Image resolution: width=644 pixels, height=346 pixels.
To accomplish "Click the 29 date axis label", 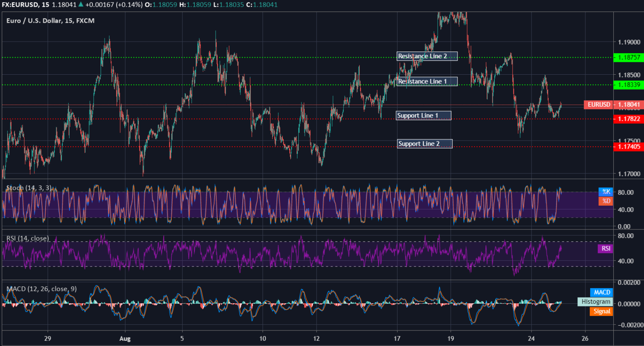I will tap(48, 339).
